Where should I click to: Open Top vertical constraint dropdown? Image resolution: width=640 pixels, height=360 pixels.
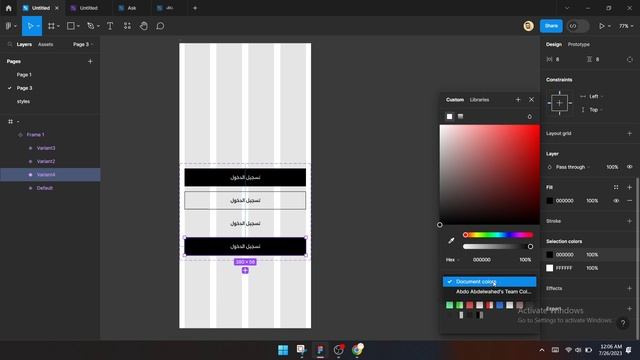click(x=595, y=110)
